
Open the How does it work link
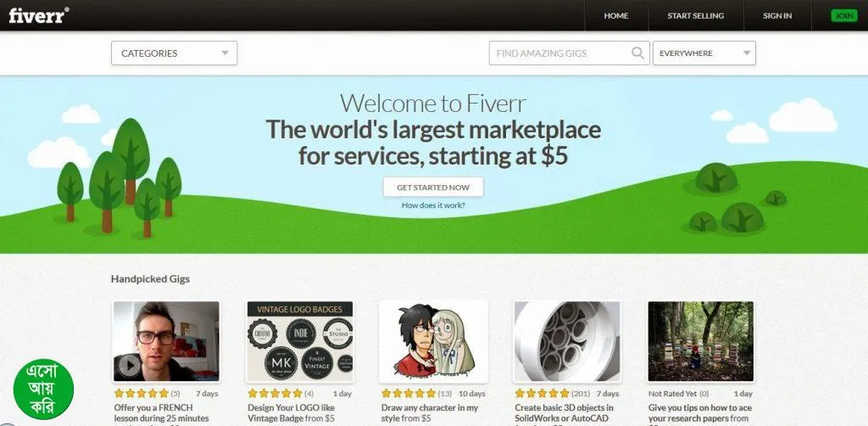click(433, 205)
